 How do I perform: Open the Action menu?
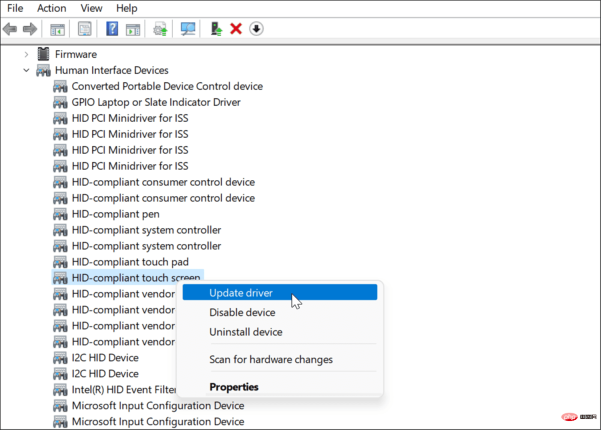click(x=52, y=8)
